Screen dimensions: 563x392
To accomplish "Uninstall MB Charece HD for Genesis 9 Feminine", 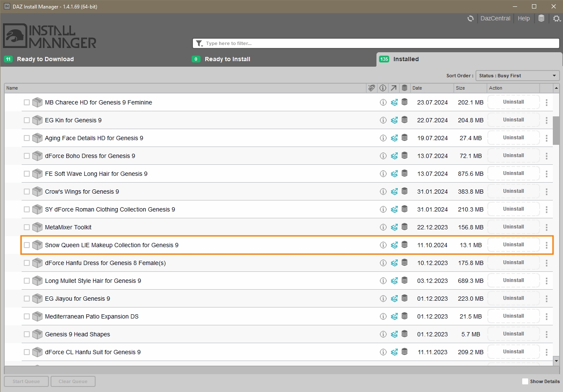I will (x=513, y=102).
